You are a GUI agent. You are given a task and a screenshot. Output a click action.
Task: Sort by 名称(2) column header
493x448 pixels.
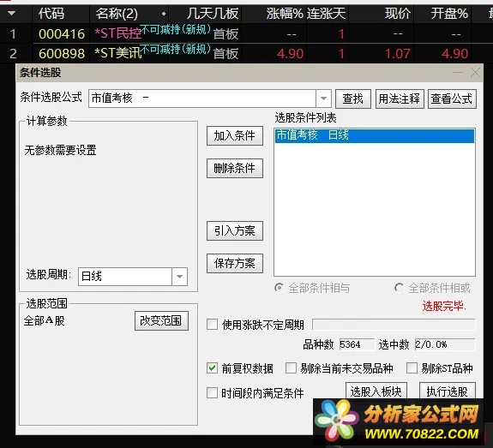point(117,14)
